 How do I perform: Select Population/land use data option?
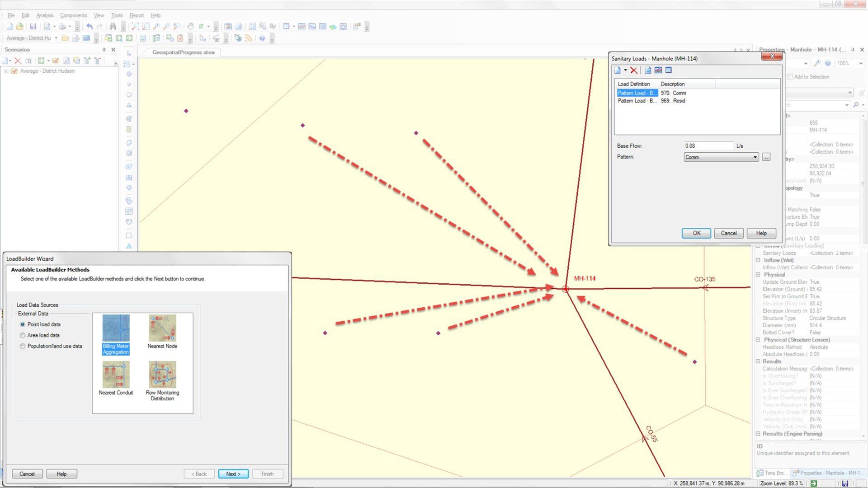point(22,346)
